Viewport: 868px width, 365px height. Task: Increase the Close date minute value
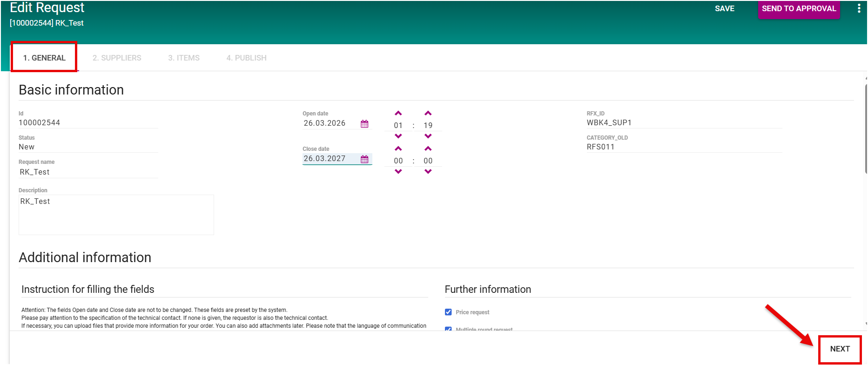click(x=428, y=149)
